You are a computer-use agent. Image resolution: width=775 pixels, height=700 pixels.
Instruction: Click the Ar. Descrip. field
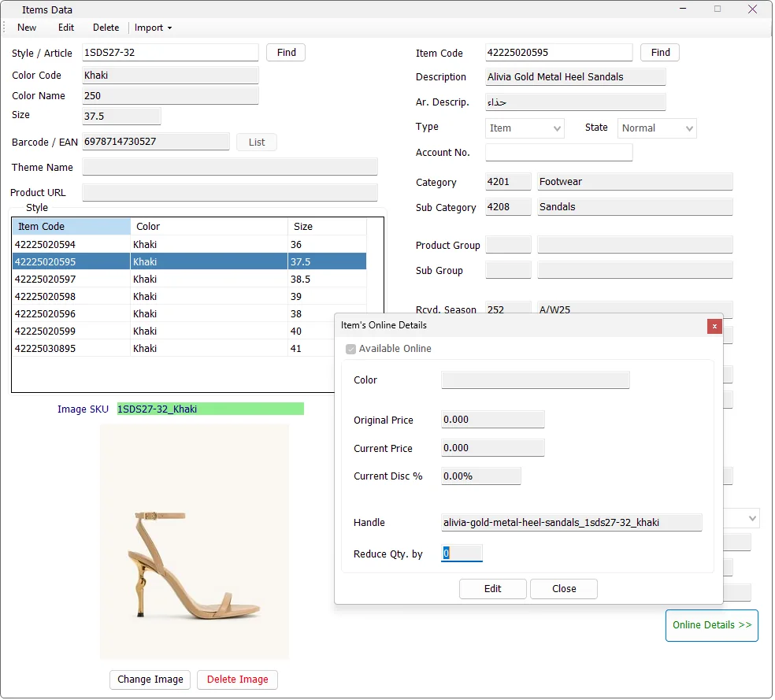pyautogui.click(x=577, y=102)
